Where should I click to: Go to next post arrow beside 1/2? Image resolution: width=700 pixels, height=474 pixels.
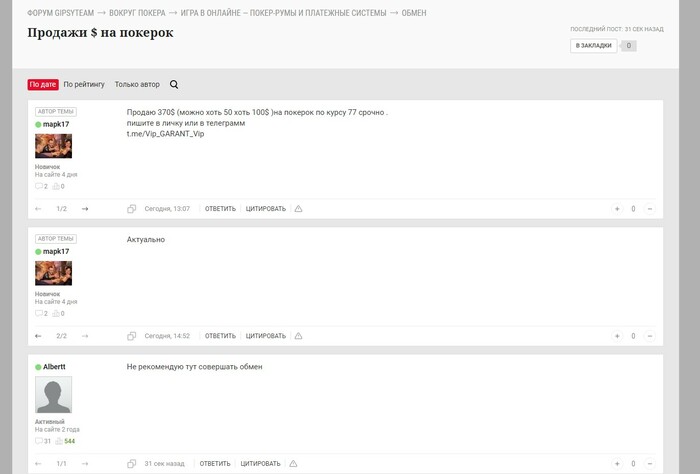[x=85, y=208]
